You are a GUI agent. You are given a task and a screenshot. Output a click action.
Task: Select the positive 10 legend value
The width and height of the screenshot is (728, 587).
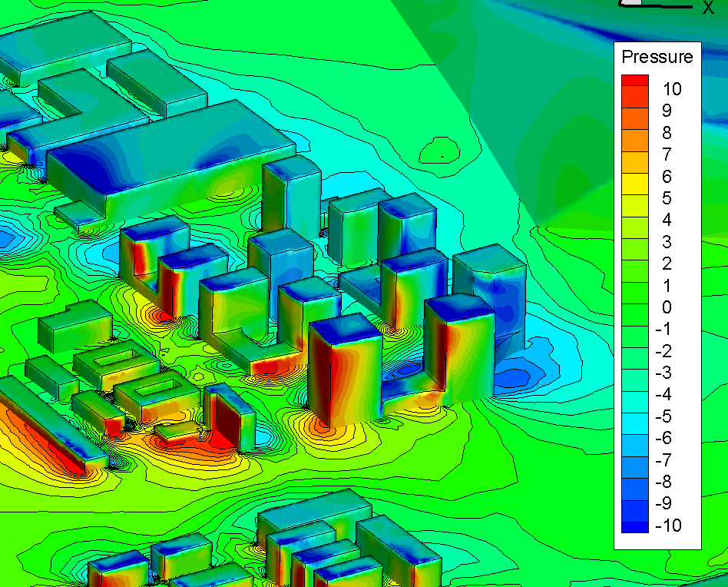click(x=672, y=88)
